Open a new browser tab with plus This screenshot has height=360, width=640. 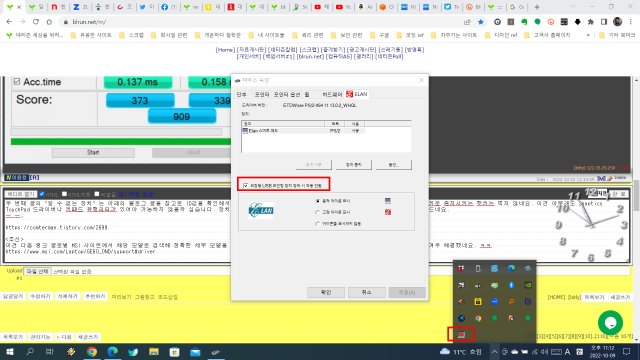[537, 7]
